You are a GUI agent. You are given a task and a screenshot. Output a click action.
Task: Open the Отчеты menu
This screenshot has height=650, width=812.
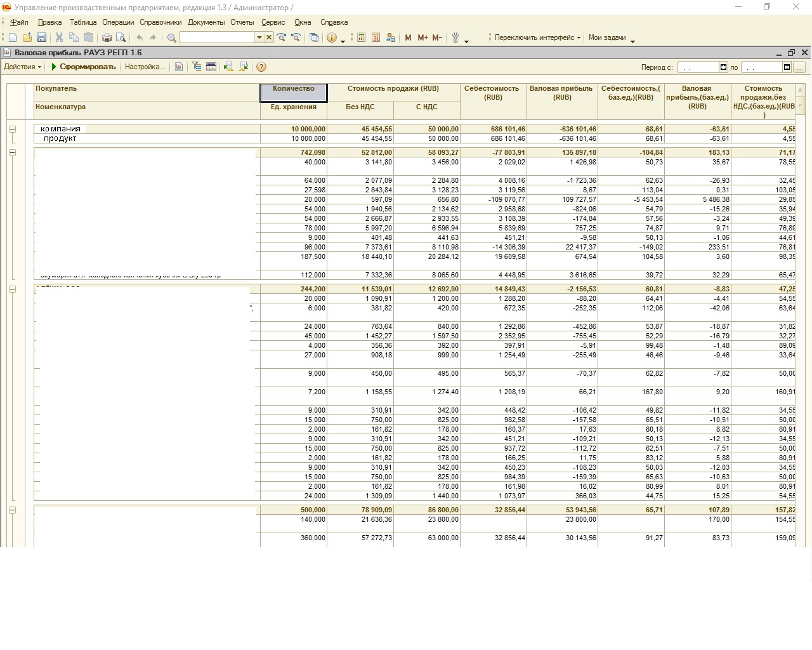coord(242,22)
